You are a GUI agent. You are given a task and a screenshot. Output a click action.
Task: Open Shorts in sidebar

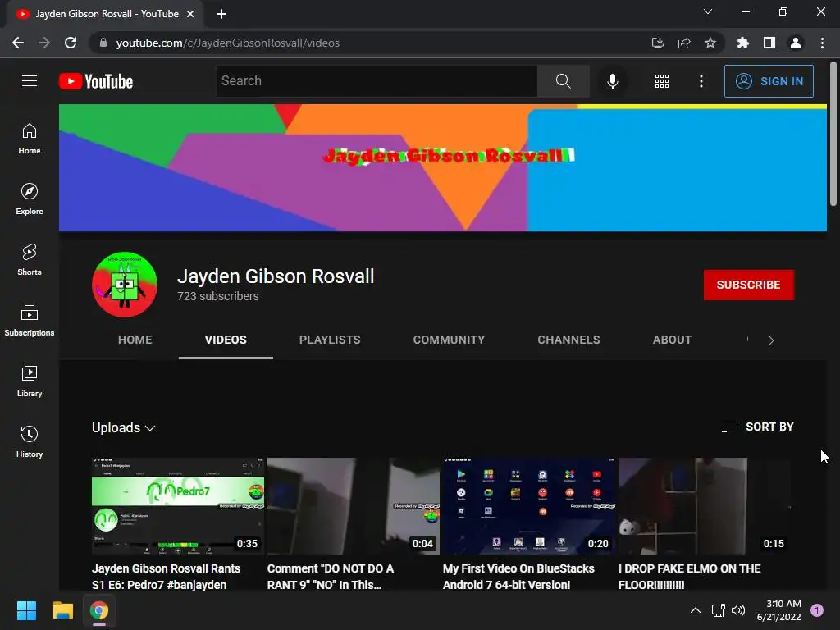click(x=30, y=260)
